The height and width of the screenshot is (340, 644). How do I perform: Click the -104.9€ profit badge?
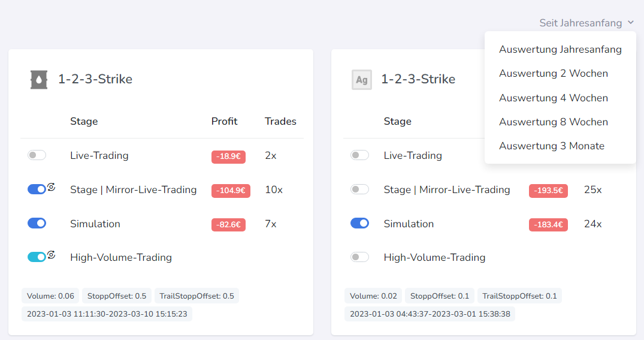[x=231, y=191]
